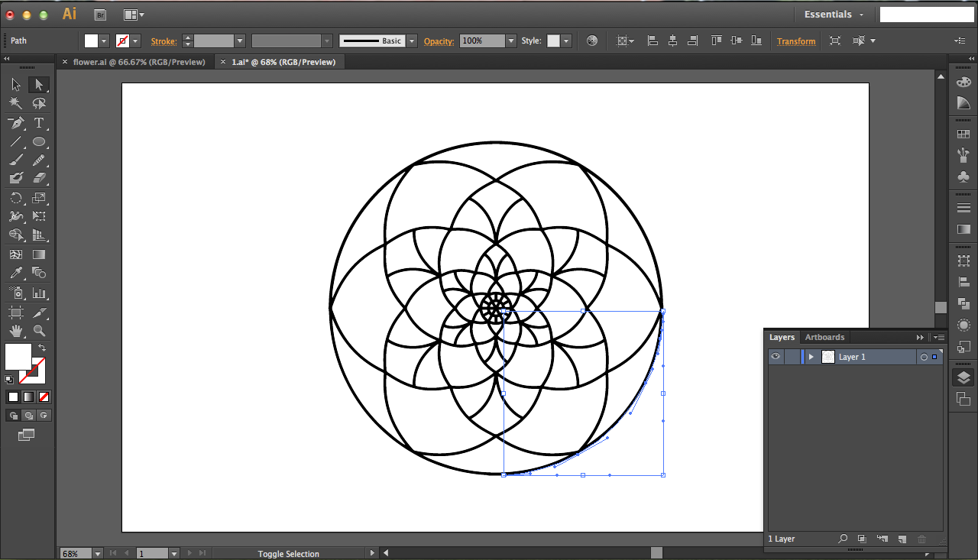Select the Pen tool

pyautogui.click(x=15, y=123)
